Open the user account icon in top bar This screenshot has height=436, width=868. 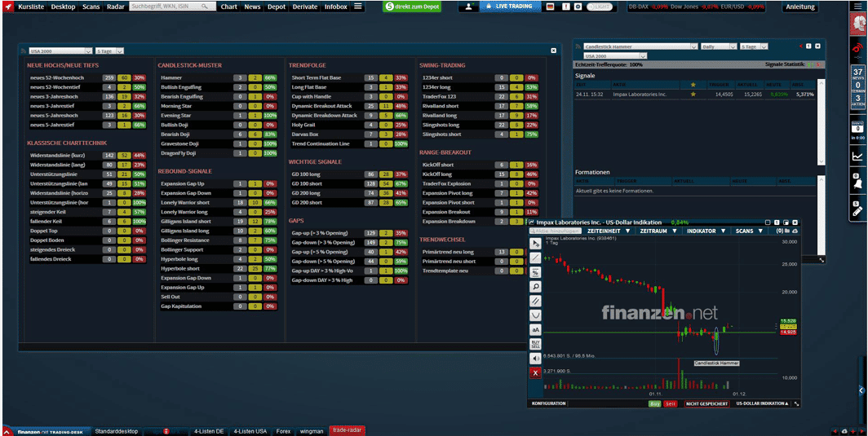pos(469,7)
